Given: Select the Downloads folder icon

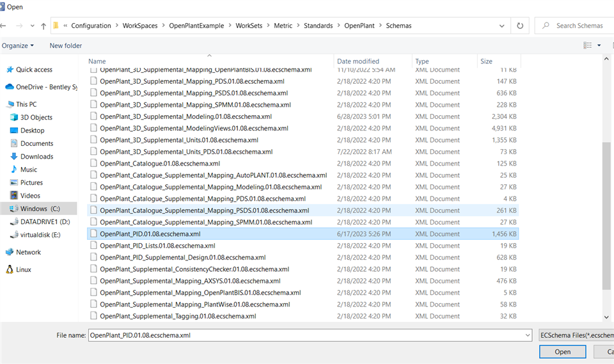Looking at the screenshot, I should tap(15, 157).
